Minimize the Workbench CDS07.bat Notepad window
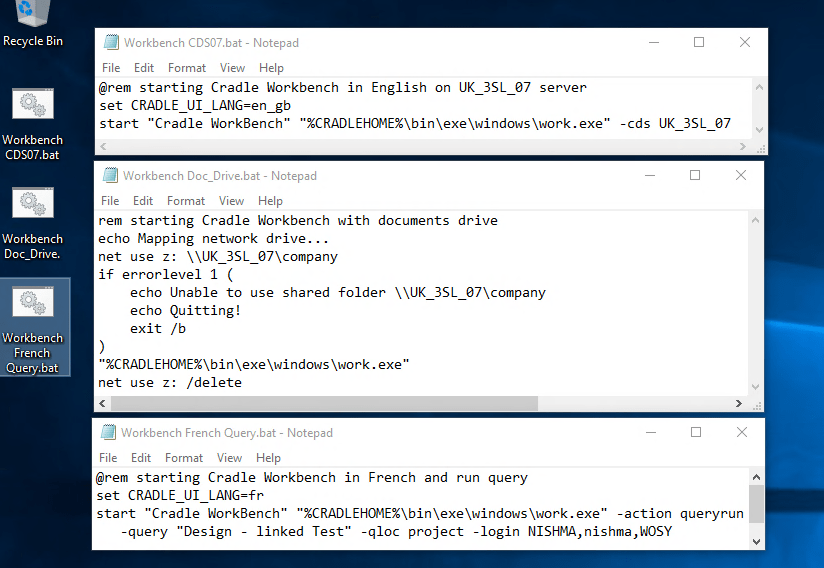824x568 pixels. coord(654,42)
